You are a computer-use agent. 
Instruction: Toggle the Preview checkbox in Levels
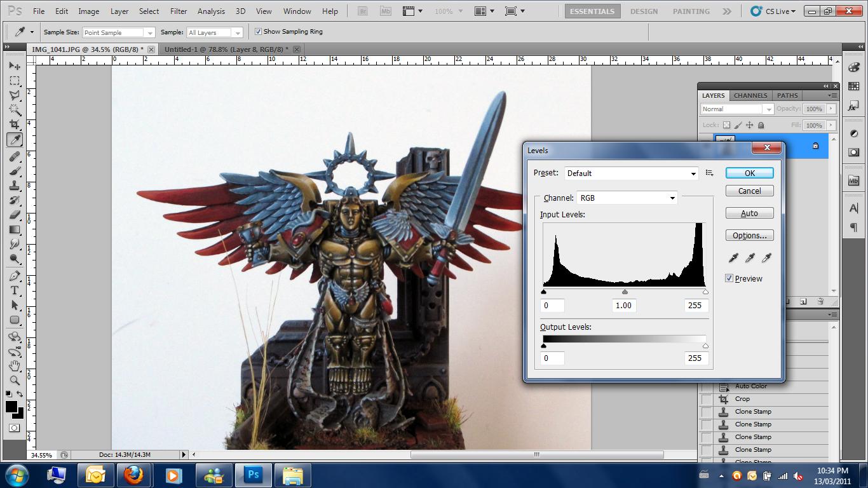729,278
